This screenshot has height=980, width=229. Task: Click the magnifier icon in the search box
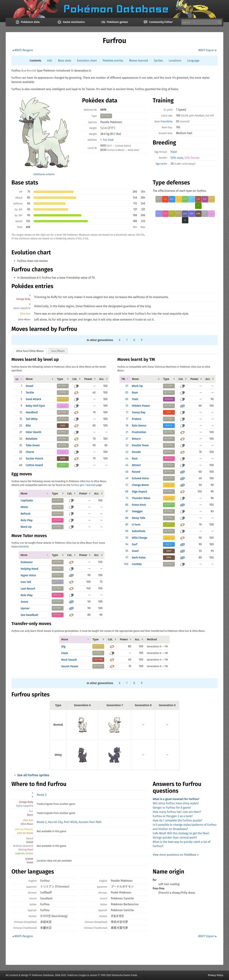(x=219, y=22)
